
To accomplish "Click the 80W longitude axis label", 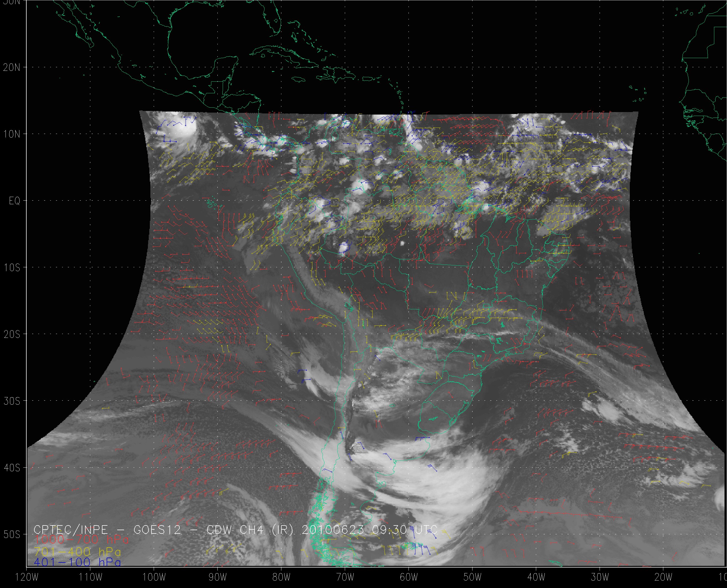I will [281, 577].
